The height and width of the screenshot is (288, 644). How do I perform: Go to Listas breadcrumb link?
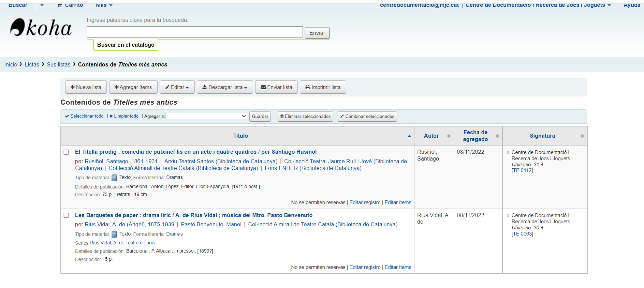32,64
